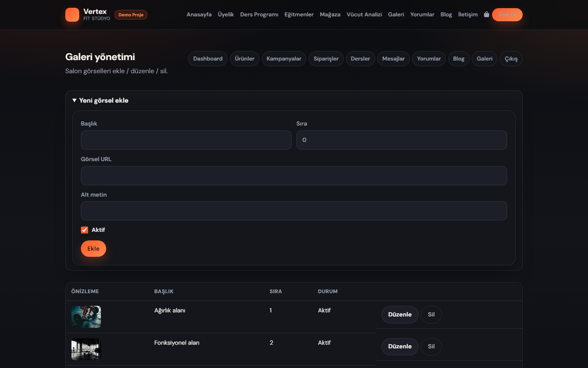Image resolution: width=588 pixels, height=368 pixels.
Task: Click the Ağırlık alanı title text
Action: pos(170,310)
